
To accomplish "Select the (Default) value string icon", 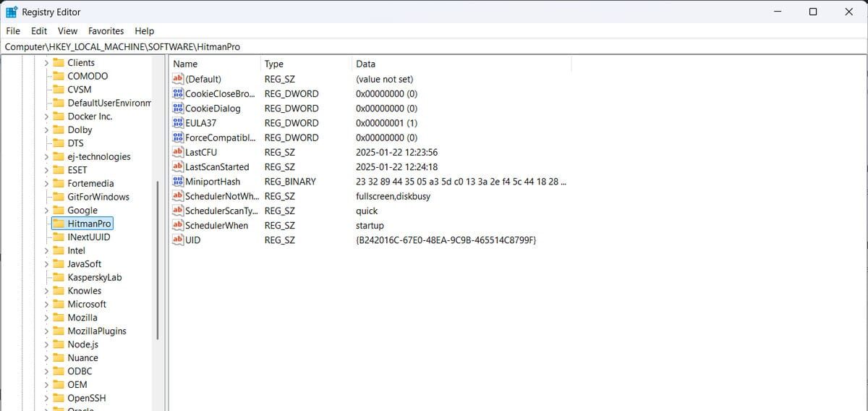I will click(179, 79).
